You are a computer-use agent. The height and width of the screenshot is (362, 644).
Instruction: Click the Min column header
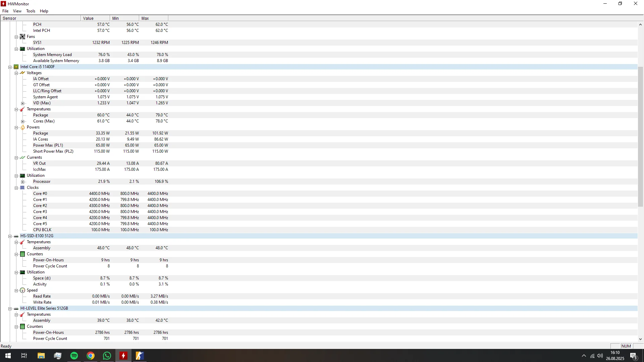click(124, 18)
